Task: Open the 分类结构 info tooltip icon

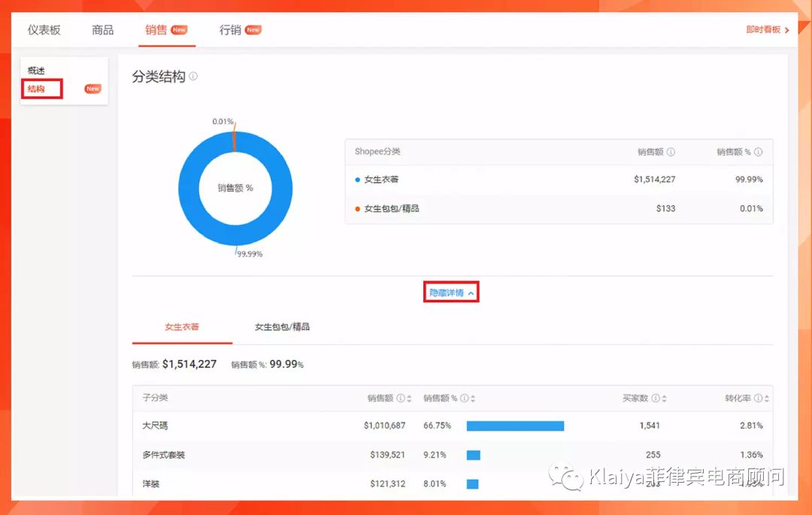Action: [193, 76]
